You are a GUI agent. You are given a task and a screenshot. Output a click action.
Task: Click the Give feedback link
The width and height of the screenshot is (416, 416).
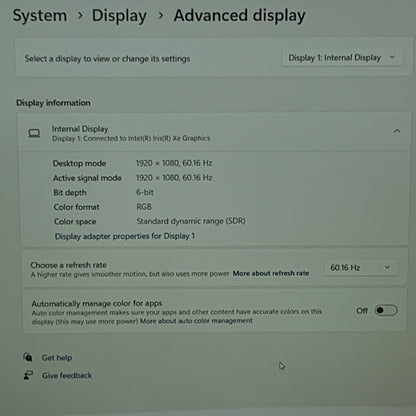(67, 375)
